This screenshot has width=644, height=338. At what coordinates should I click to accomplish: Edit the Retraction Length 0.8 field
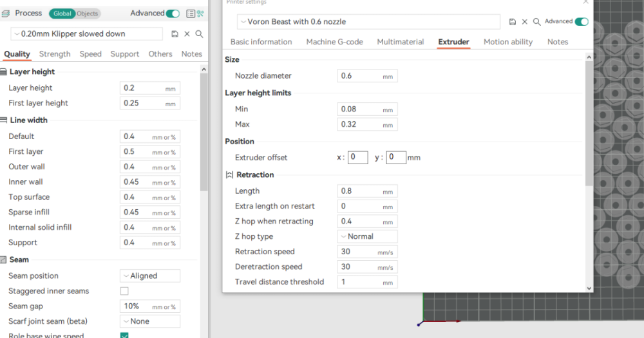[x=367, y=191]
